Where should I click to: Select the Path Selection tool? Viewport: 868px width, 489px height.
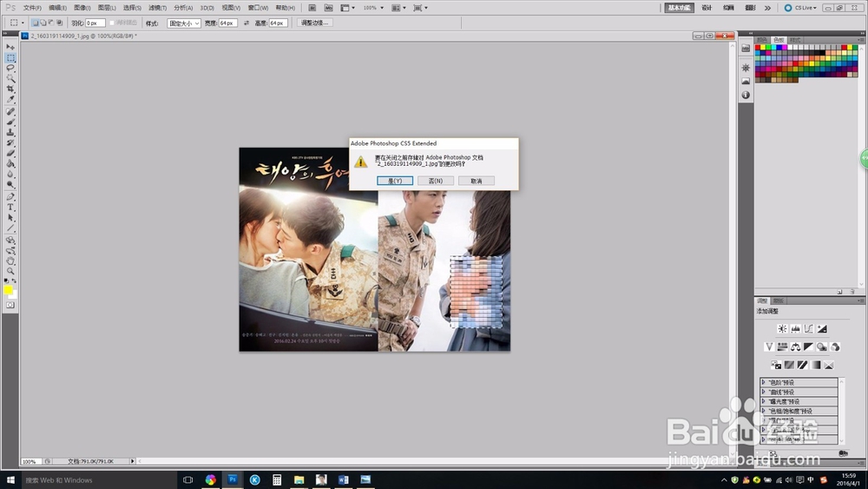[10, 218]
